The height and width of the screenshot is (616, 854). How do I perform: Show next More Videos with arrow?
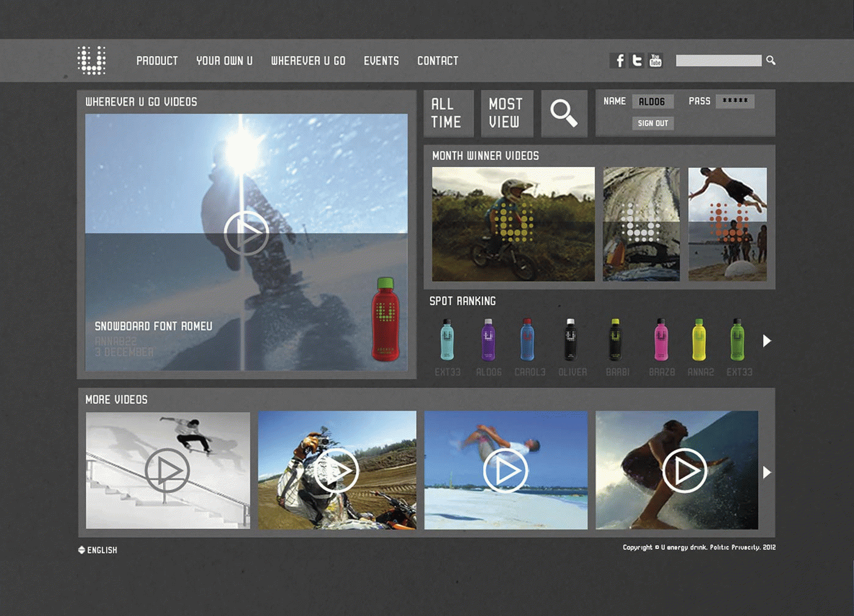click(767, 472)
